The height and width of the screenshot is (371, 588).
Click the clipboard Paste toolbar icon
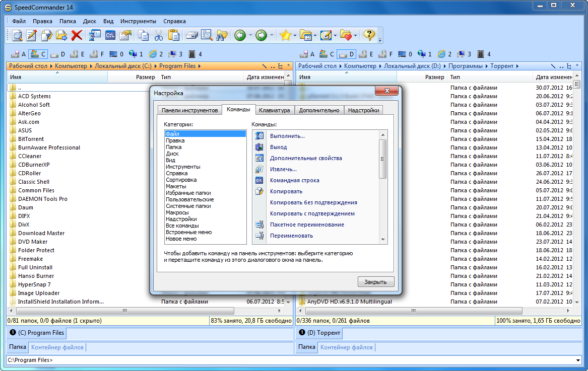coord(173,35)
